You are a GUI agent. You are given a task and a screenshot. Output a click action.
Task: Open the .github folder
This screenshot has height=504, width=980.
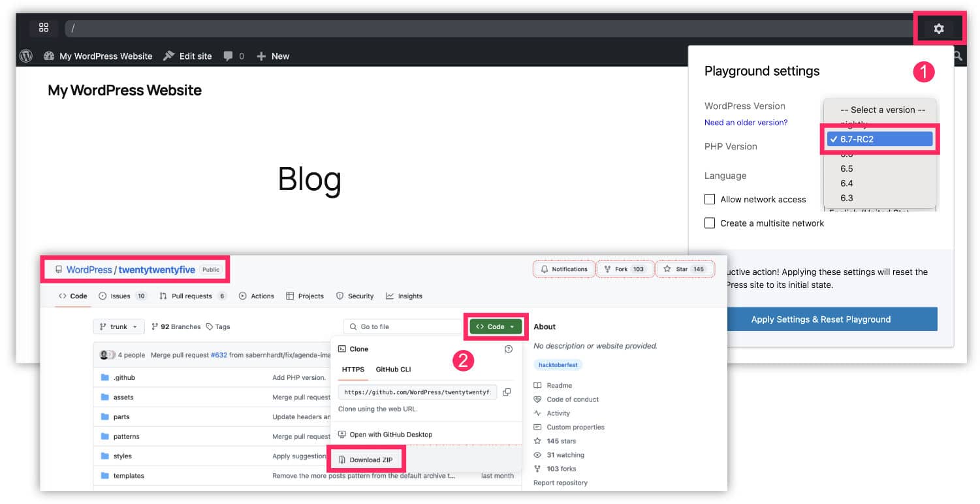[x=124, y=377]
